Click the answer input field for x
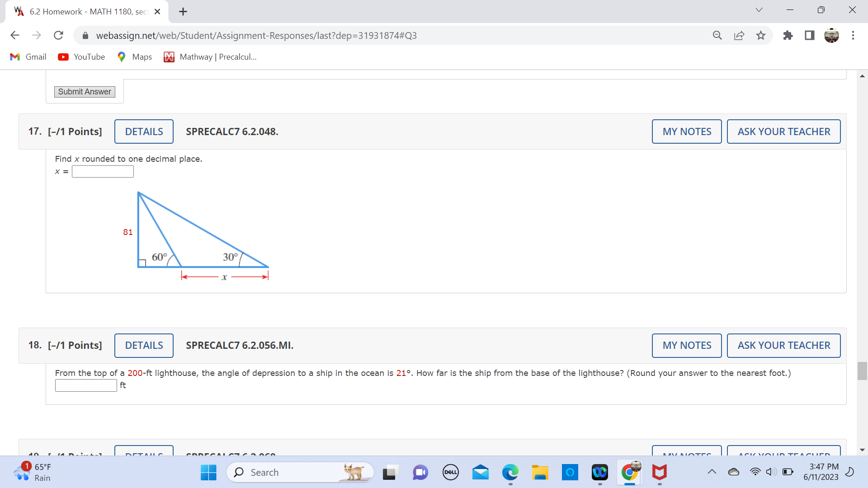 click(102, 171)
